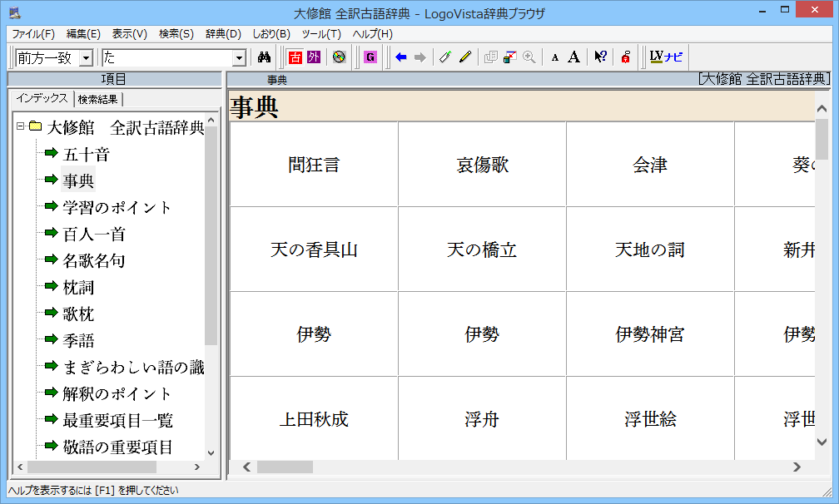
Task: Open the search word history dropdown arrow
Action: [x=239, y=57]
